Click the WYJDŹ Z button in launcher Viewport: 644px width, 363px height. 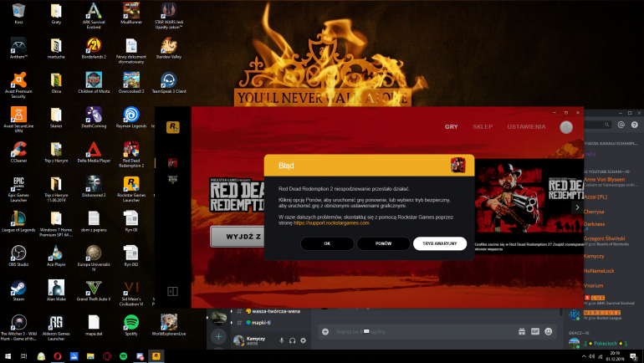(238, 237)
